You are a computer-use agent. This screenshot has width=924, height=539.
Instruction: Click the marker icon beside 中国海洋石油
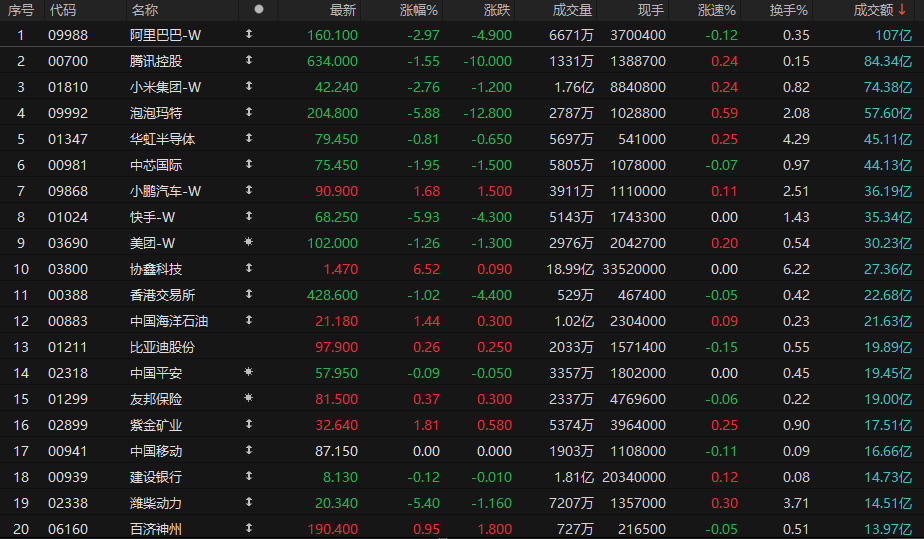pyautogui.click(x=249, y=320)
